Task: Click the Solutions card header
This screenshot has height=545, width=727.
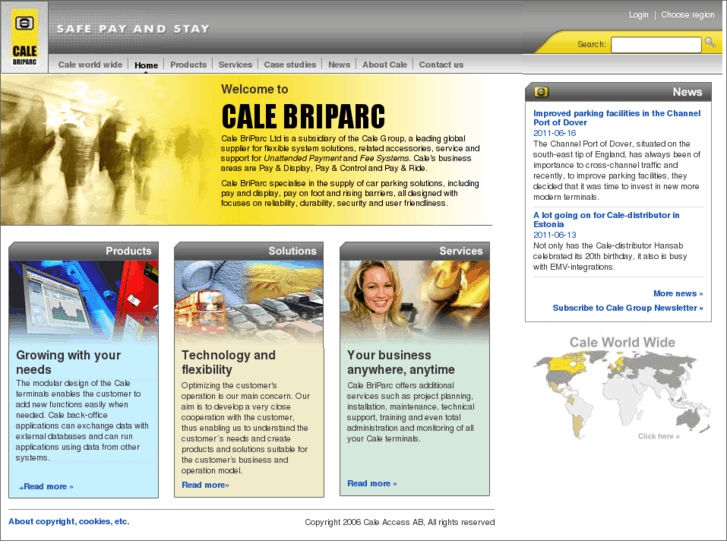Action: click(x=249, y=251)
